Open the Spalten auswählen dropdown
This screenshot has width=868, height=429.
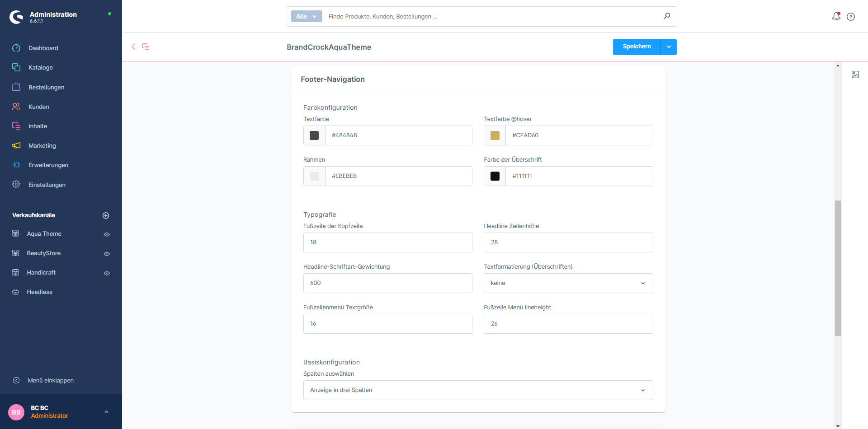pos(478,390)
